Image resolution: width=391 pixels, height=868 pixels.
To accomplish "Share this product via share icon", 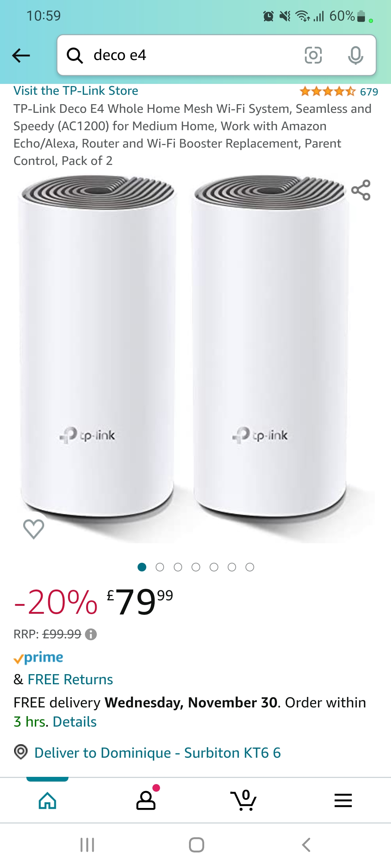I will [361, 190].
